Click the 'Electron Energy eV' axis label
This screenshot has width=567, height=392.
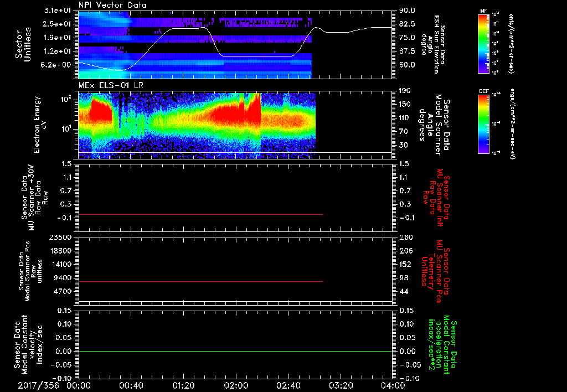coord(40,125)
